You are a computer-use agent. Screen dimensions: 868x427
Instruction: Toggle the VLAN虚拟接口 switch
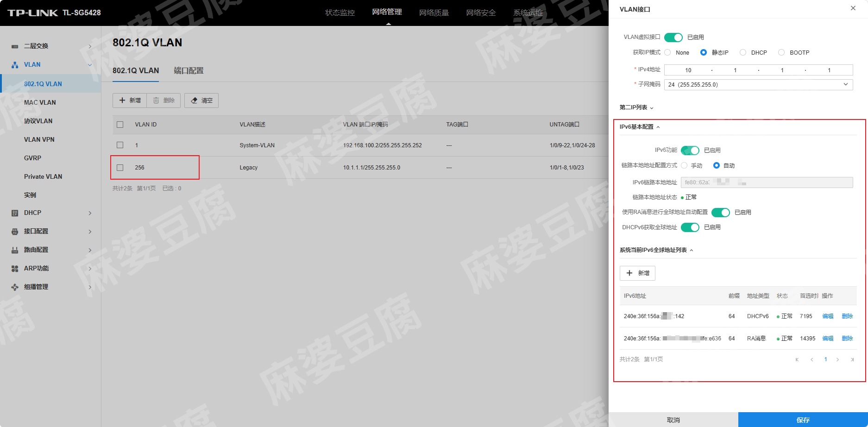[x=673, y=38]
